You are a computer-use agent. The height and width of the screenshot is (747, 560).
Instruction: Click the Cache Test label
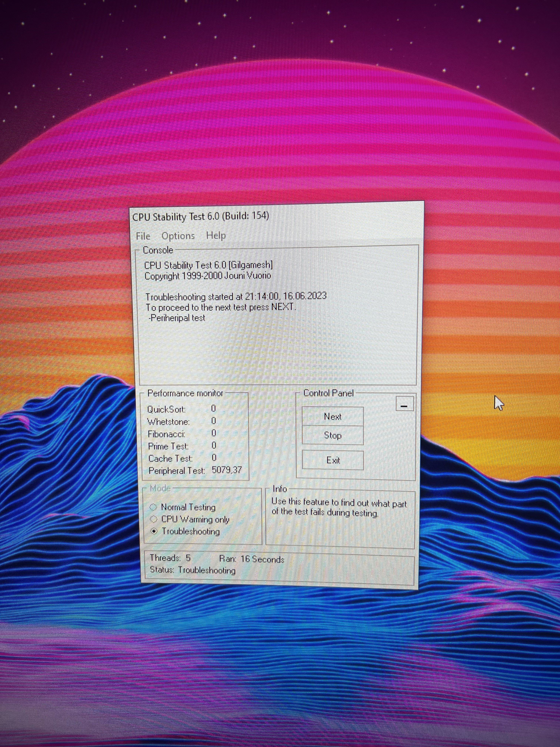click(171, 458)
